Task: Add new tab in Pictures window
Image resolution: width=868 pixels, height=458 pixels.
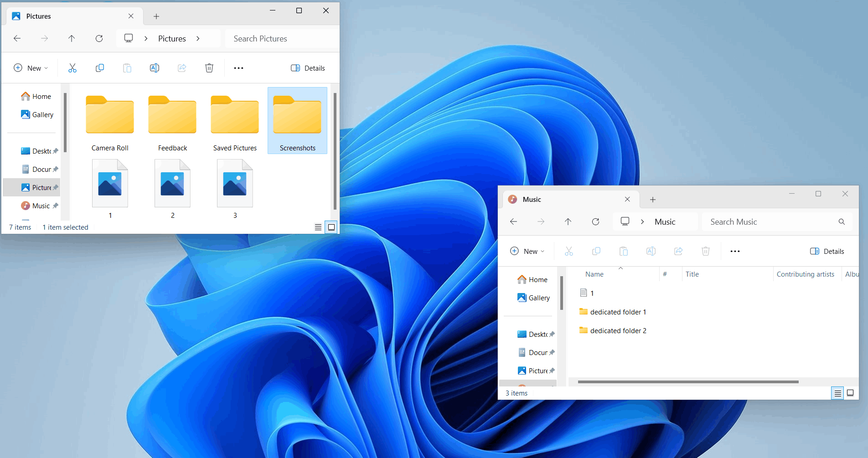Action: [x=156, y=16]
